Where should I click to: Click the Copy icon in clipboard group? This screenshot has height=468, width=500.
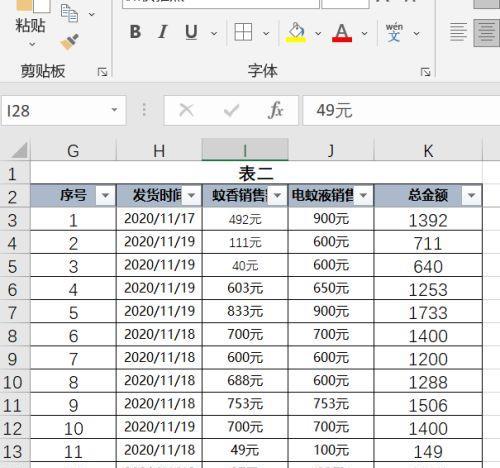tap(69, 13)
